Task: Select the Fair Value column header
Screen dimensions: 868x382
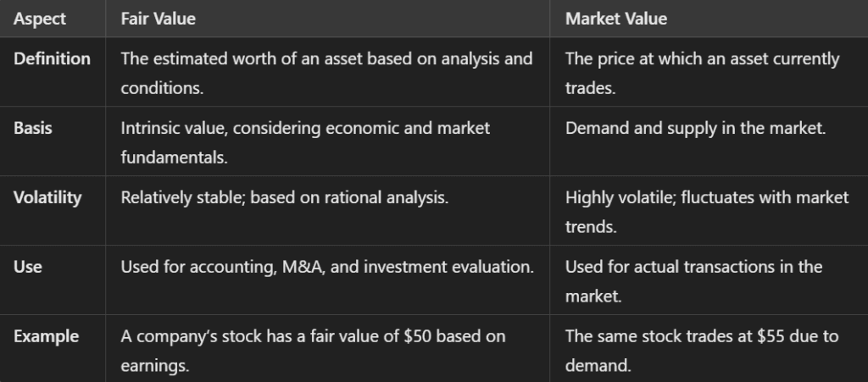Action: click(x=159, y=19)
